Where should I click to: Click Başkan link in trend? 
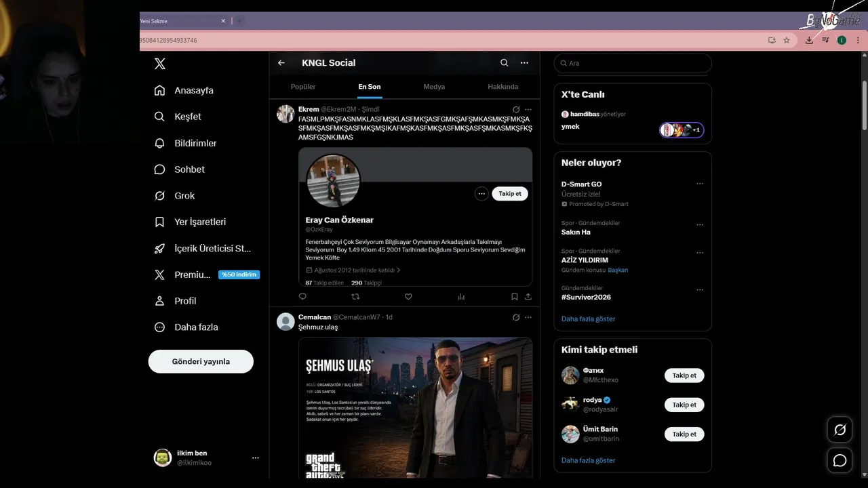point(618,270)
